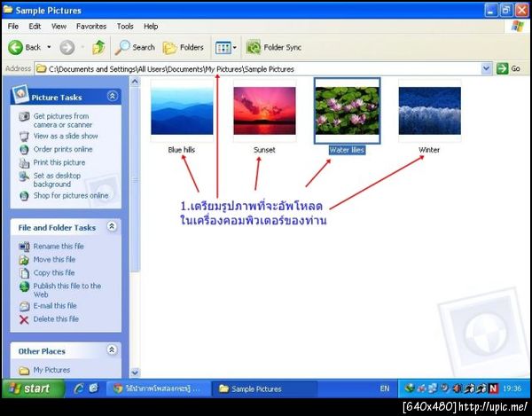Select the Winter thumbnail

[x=429, y=111]
